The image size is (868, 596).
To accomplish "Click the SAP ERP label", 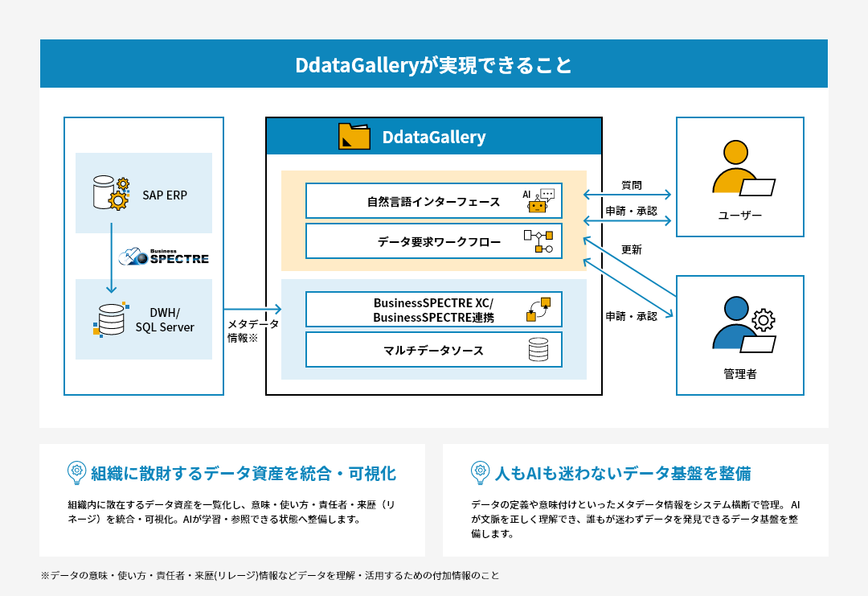I will click(165, 195).
